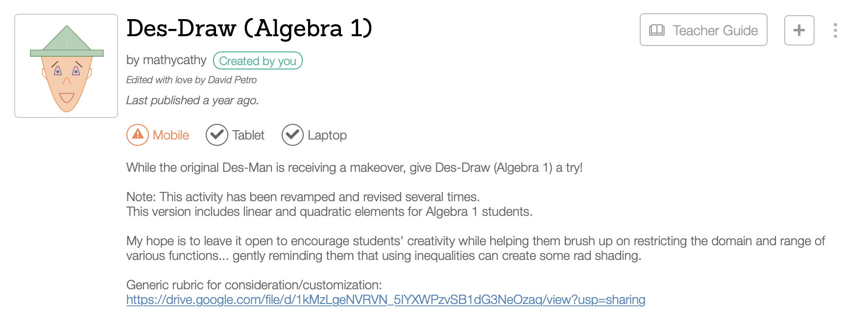Toggle Mobile compatibility indicator
This screenshot has height=325, width=868.
pyautogui.click(x=137, y=135)
